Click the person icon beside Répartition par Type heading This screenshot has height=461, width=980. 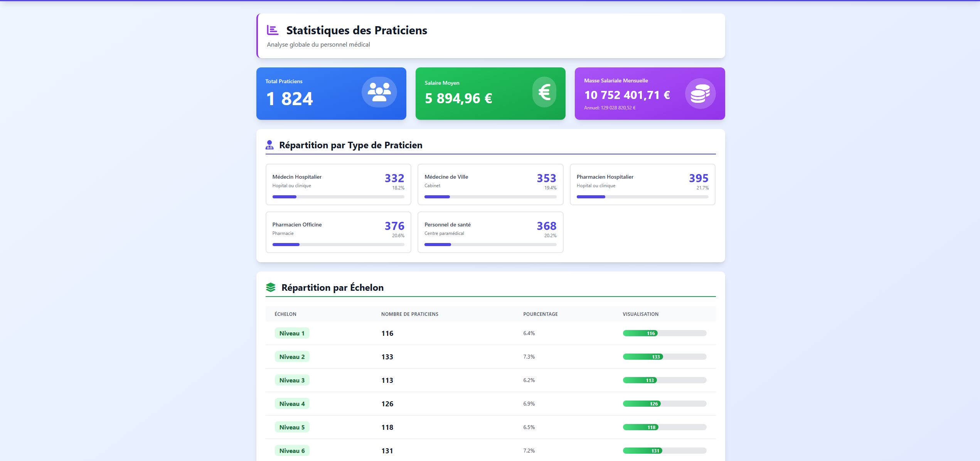[x=269, y=145]
